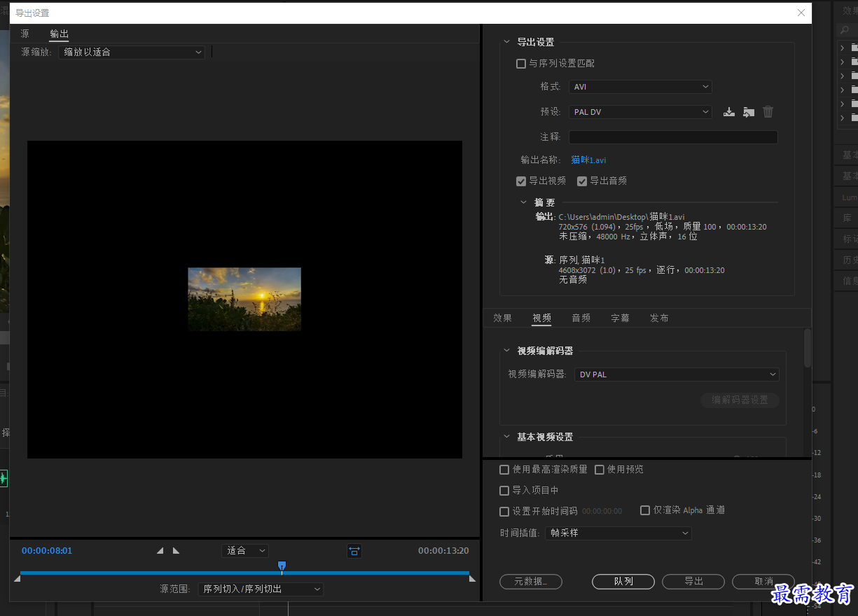This screenshot has height=616, width=858.
Task: Click the 取消 button
Action: (x=763, y=582)
